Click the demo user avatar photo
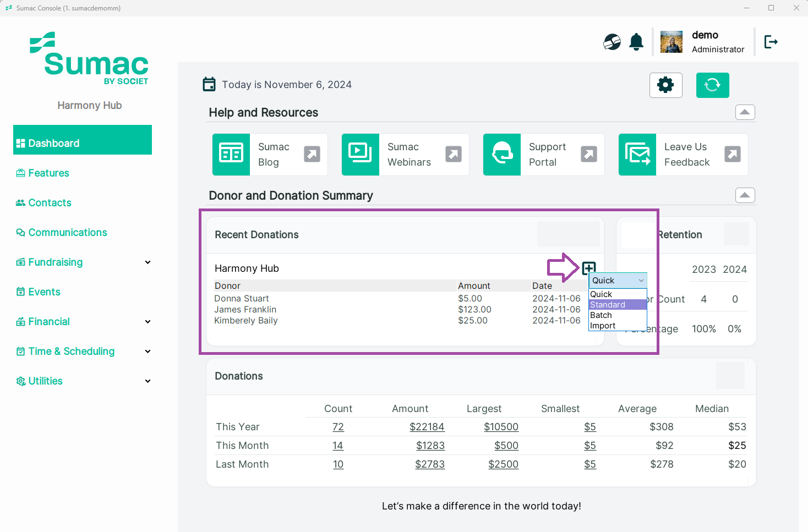This screenshot has height=532, width=808. click(671, 42)
